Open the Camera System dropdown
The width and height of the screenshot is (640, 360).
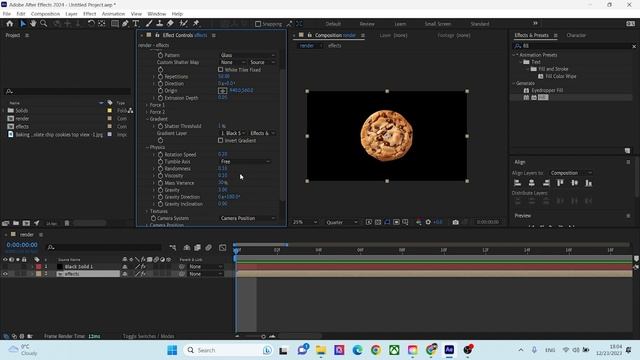tap(248, 218)
